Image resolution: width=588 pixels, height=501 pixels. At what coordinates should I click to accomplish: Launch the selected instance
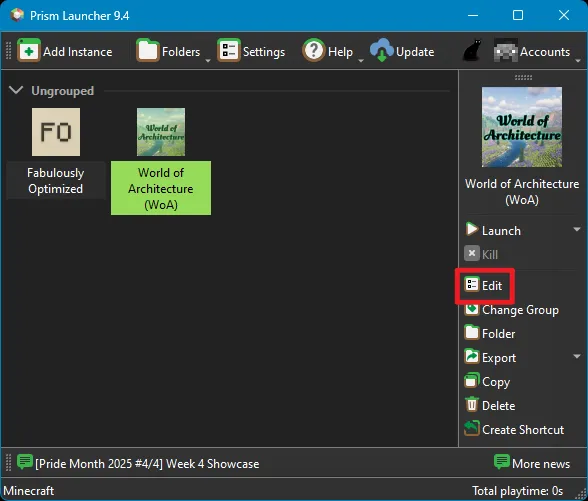click(x=493, y=230)
